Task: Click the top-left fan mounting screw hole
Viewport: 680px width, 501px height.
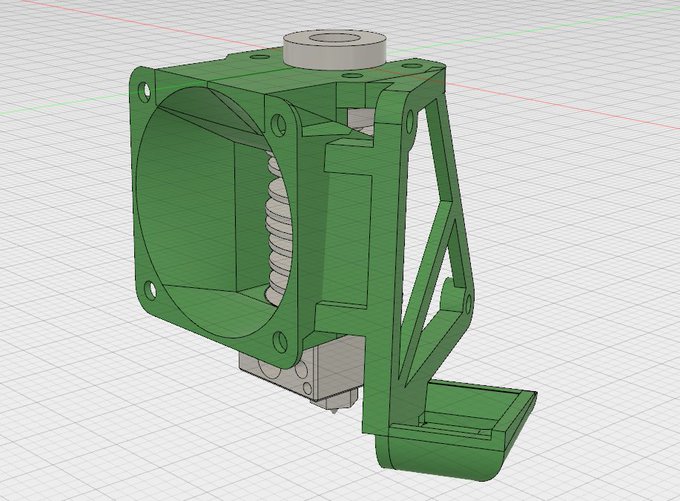Action: (x=144, y=91)
